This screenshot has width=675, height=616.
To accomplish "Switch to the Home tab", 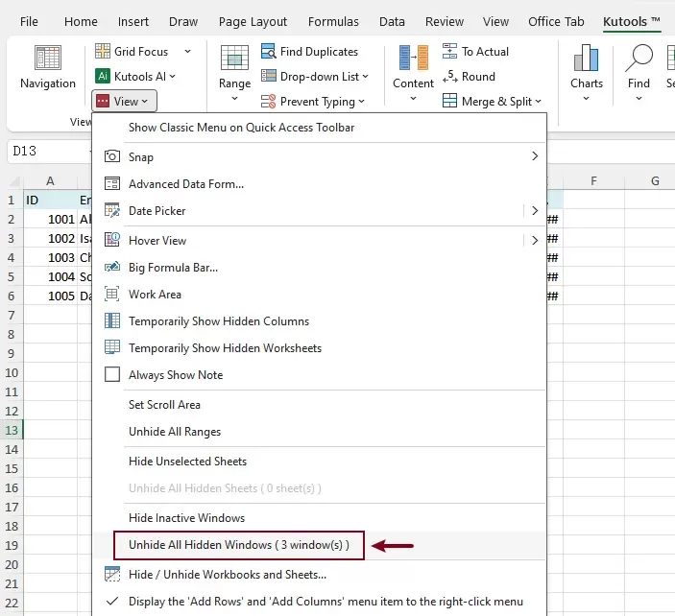I will tap(81, 21).
